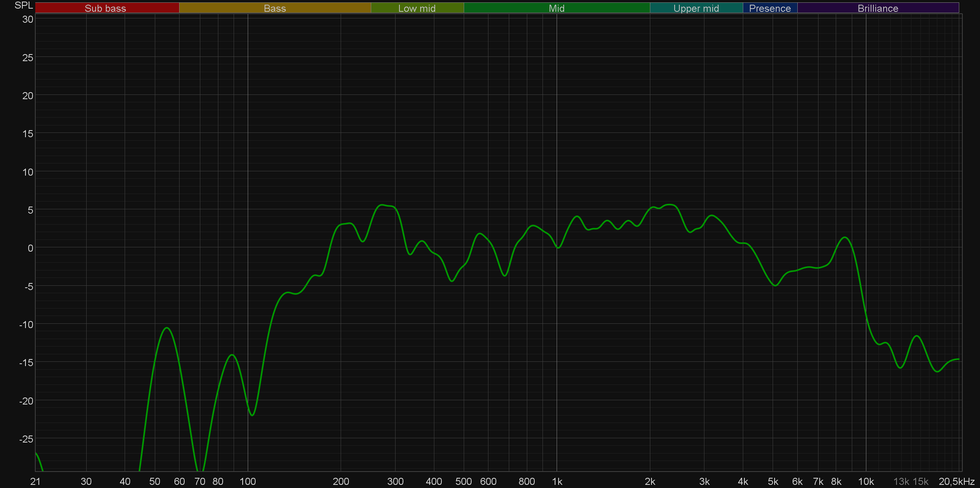Click the 30 dB top level label
This screenshot has height=488, width=980.
coord(27,19)
